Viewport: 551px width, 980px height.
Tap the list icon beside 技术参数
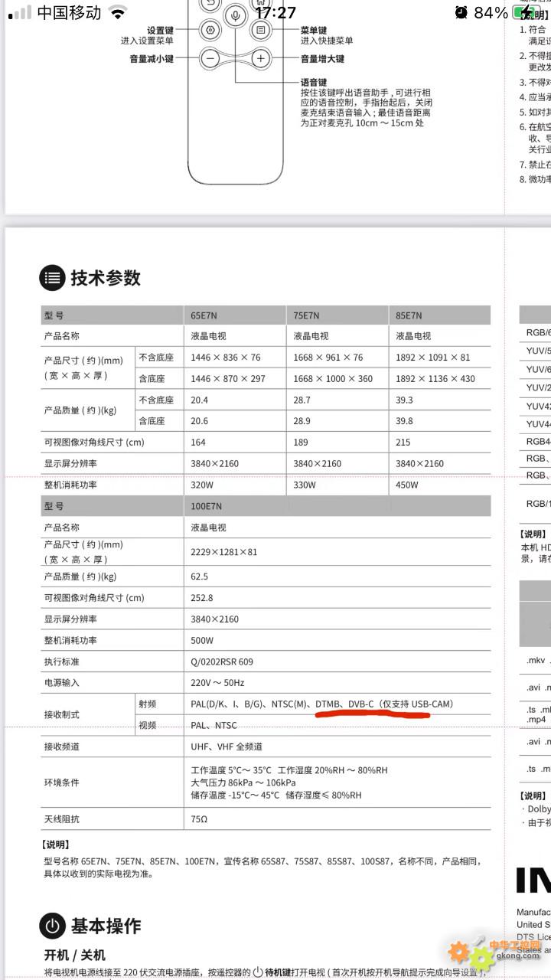tap(53, 278)
